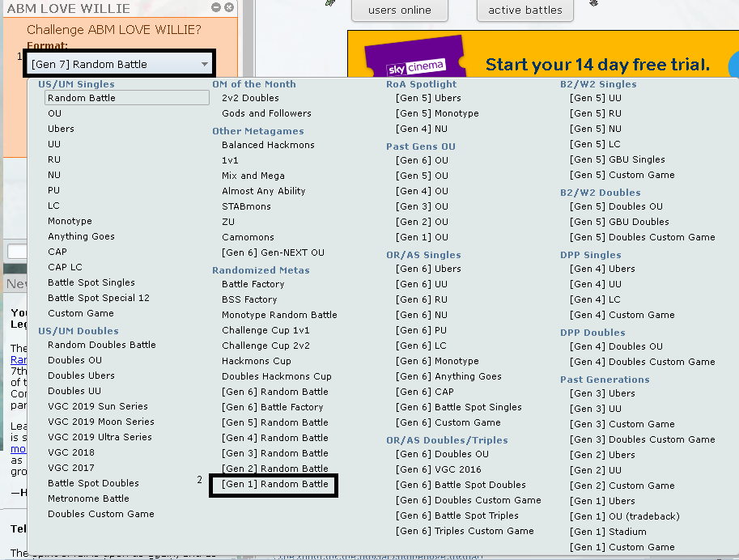739x560 pixels.
Task: Click the active battles button
Action: (525, 10)
